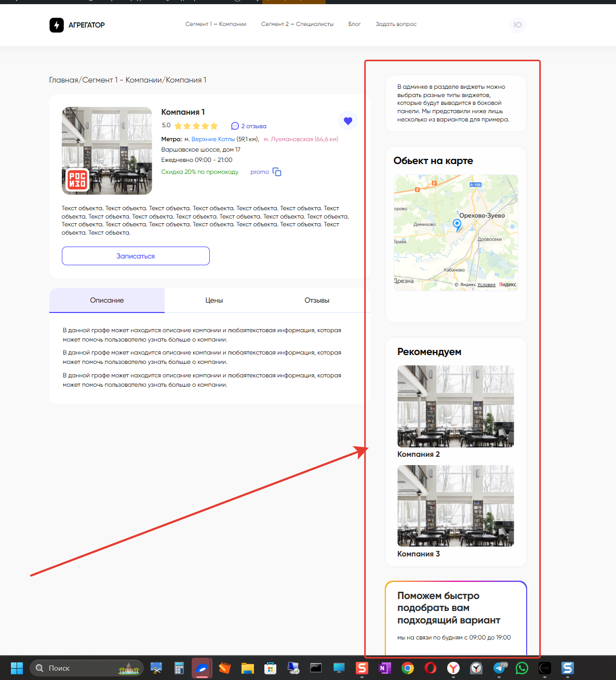Switch to the Отзывы tab
Viewport: 616px width, 680px height.
click(317, 301)
